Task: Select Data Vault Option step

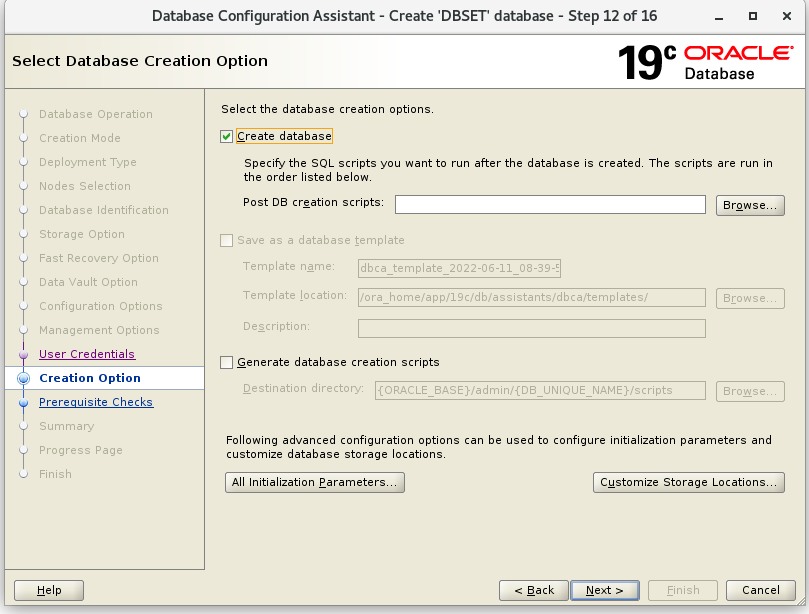Action: point(88,282)
